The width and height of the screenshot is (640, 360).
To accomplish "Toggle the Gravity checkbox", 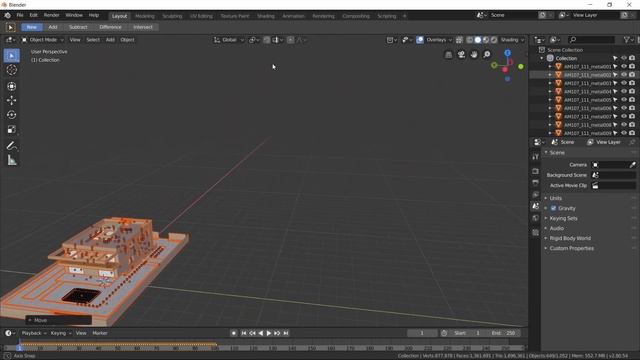I will pyautogui.click(x=553, y=208).
